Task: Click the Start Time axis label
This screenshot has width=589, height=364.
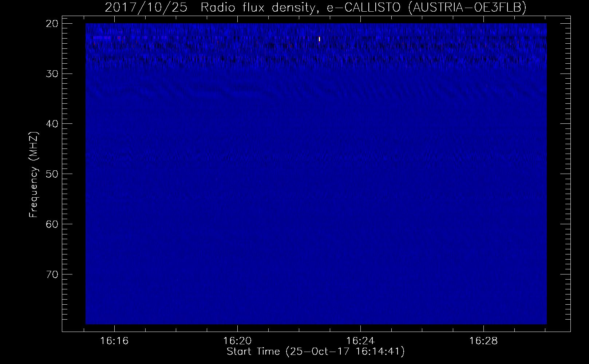Action: [316, 352]
